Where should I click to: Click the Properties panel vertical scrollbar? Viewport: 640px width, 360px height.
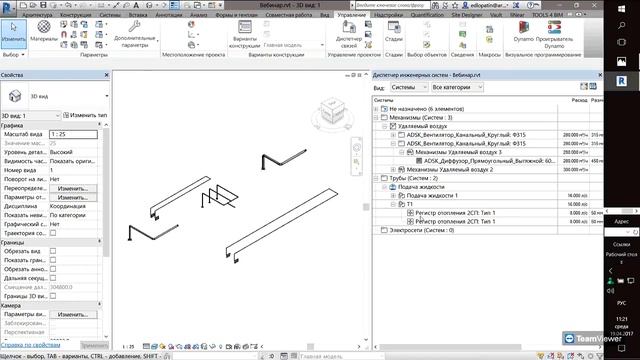click(106, 193)
